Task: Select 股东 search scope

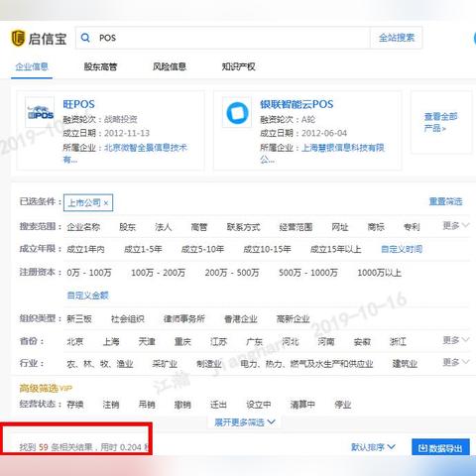Action: [x=128, y=227]
